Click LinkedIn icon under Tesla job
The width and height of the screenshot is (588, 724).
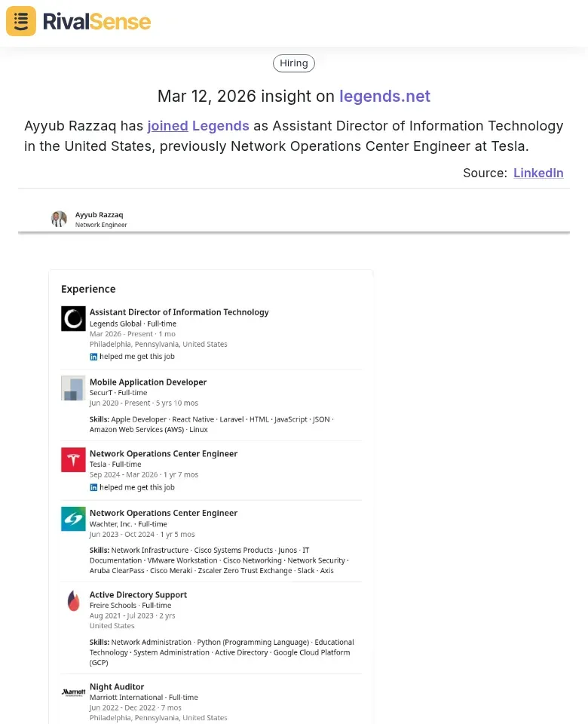[93, 487]
